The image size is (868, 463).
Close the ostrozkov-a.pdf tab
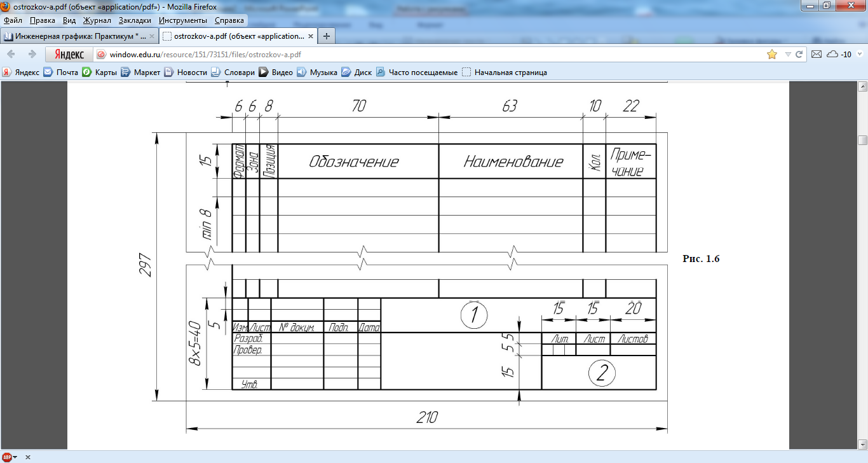point(311,36)
